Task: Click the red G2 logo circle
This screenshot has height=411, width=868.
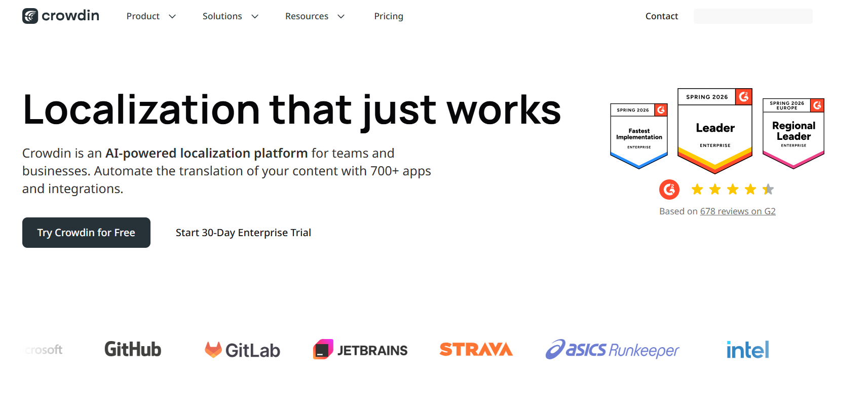Action: [x=669, y=190]
